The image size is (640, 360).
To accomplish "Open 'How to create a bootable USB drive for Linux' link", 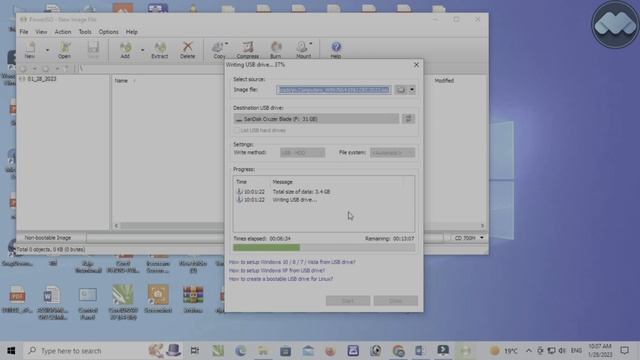I will (x=280, y=279).
